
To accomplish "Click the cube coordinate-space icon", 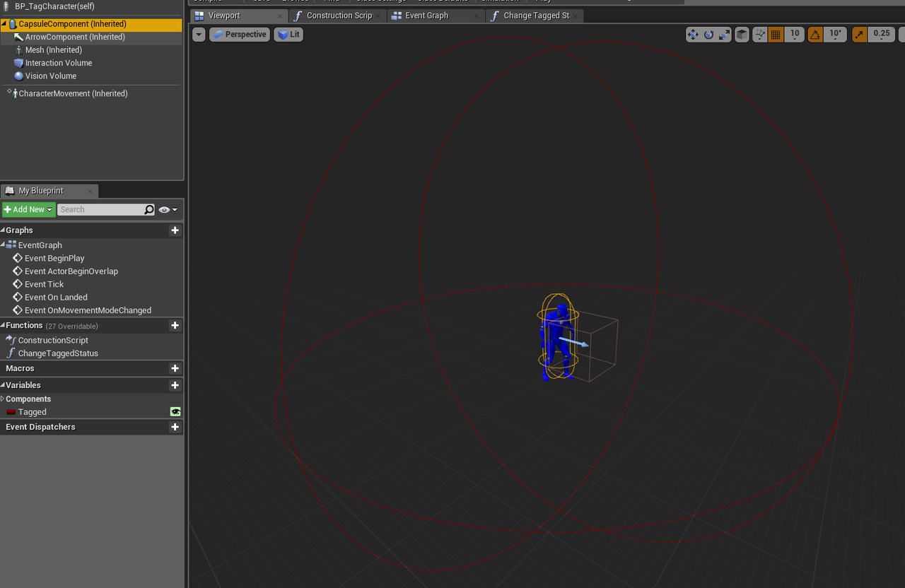I will pos(742,34).
